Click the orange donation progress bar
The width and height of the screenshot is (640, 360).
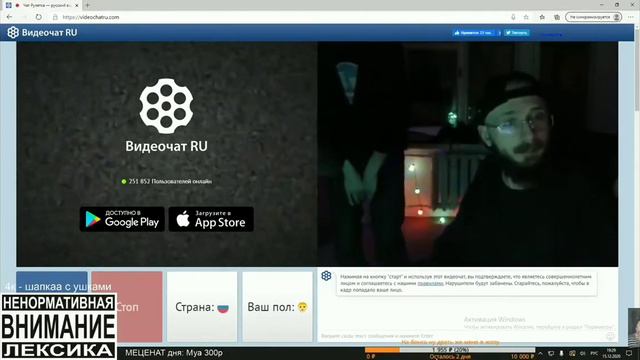point(450,350)
